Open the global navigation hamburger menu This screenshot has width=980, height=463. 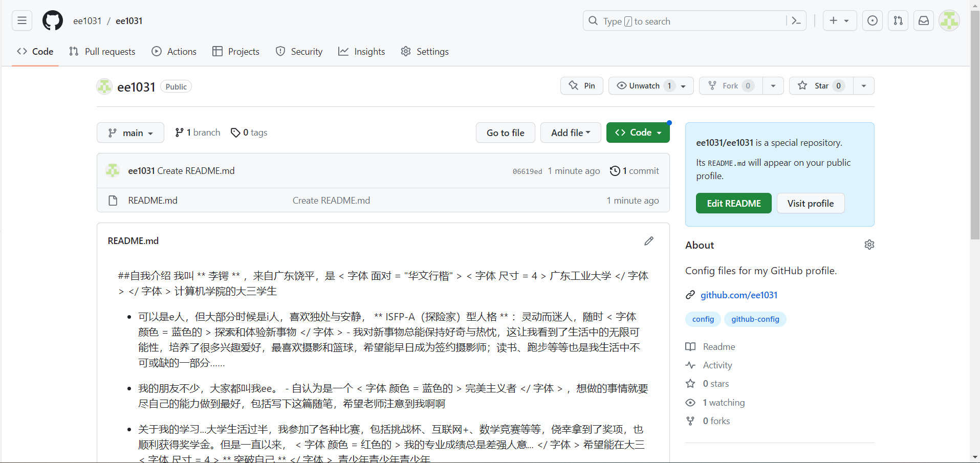pyautogui.click(x=22, y=20)
